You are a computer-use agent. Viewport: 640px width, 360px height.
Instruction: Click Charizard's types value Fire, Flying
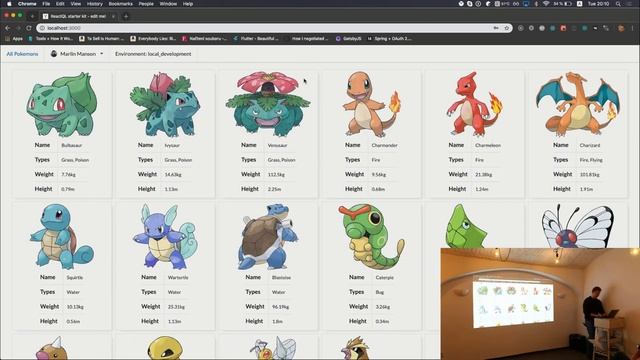pyautogui.click(x=591, y=160)
